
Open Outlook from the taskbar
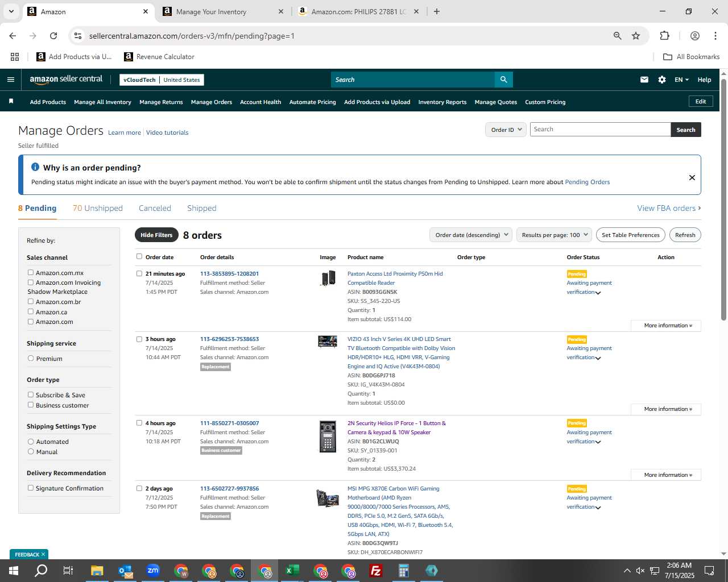coord(125,571)
